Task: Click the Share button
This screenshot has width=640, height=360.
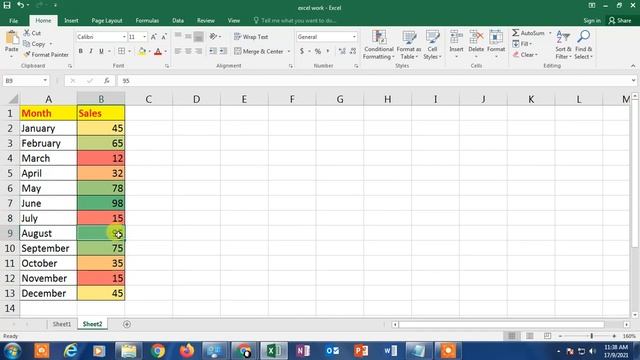Action: tap(620, 20)
